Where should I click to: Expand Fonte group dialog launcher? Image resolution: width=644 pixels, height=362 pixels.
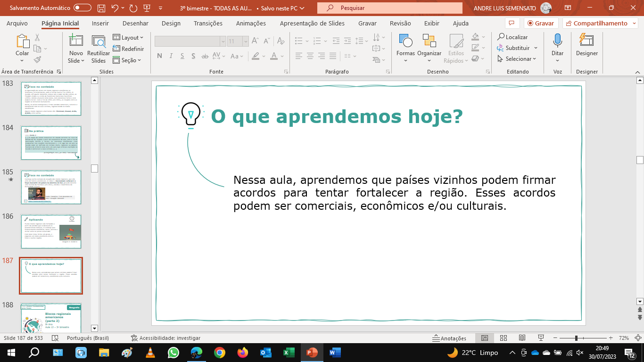tap(286, 72)
